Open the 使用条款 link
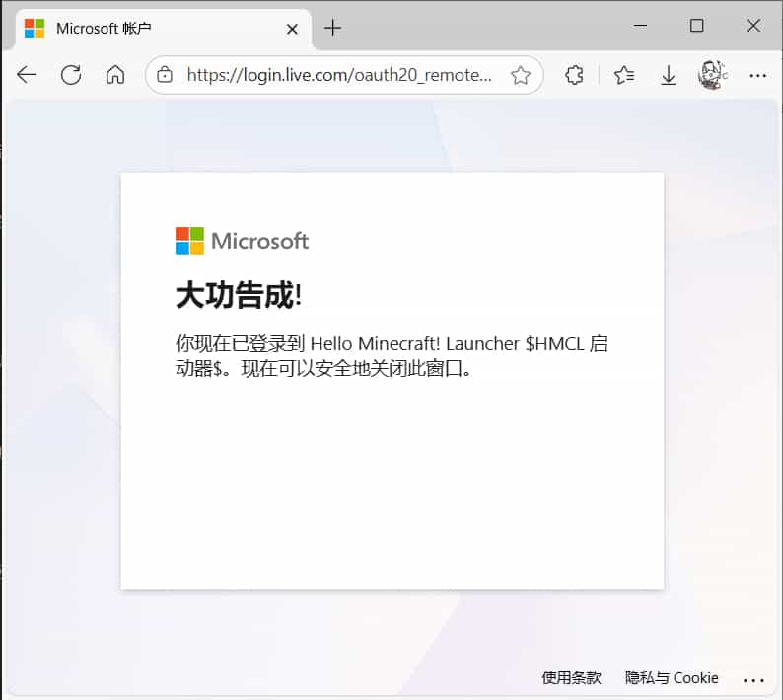Image resolution: width=783 pixels, height=700 pixels. click(x=571, y=678)
